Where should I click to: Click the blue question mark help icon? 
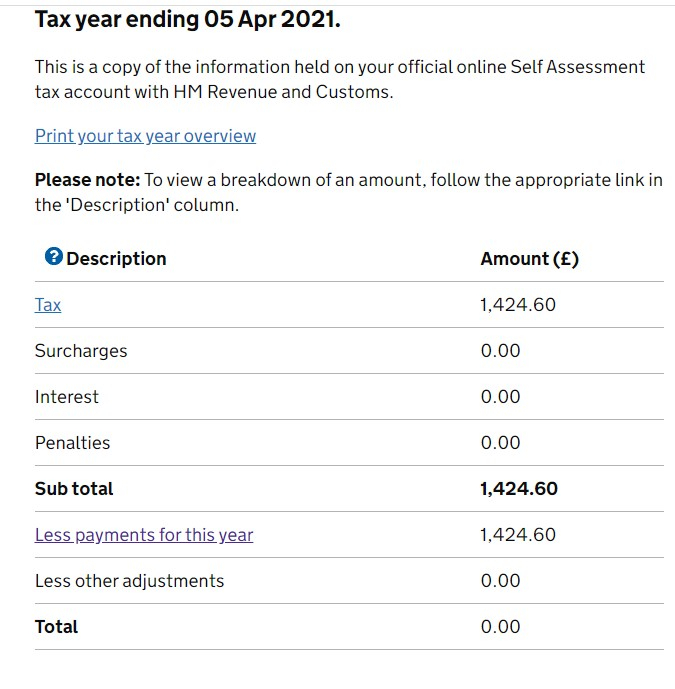(x=54, y=257)
